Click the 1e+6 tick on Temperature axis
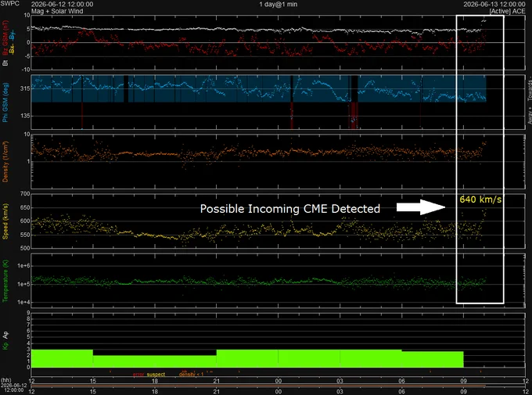Image resolution: width=532 pixels, height=395 pixels. point(23,266)
